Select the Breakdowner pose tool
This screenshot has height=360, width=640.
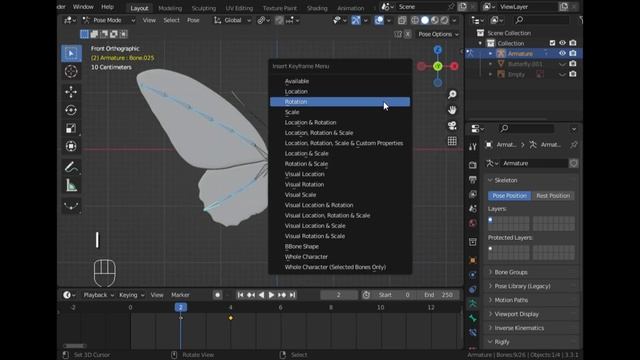coord(71,206)
